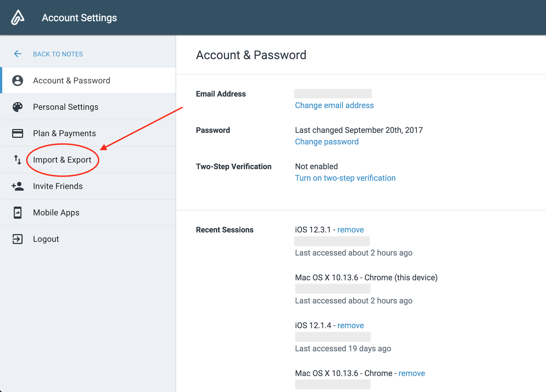
Task: Click the paperclip app logo
Action: pyautogui.click(x=18, y=17)
